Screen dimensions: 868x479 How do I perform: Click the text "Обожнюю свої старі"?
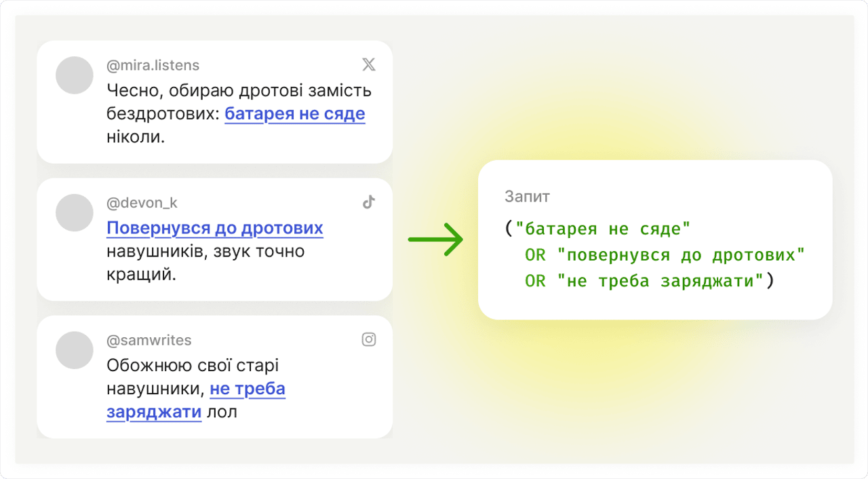(193, 366)
